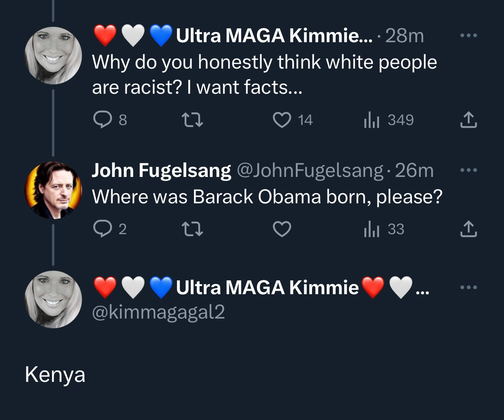The height and width of the screenshot is (420, 504).
Task: View analytics showing 349 views
Action: 388,120
